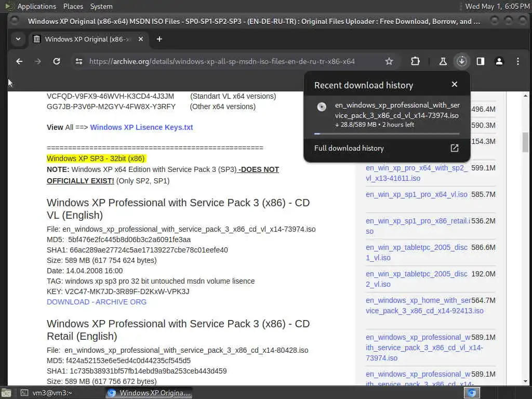The height and width of the screenshot is (399, 532).
Task: Close the Windows XP Original tab
Action: pyautogui.click(x=141, y=39)
